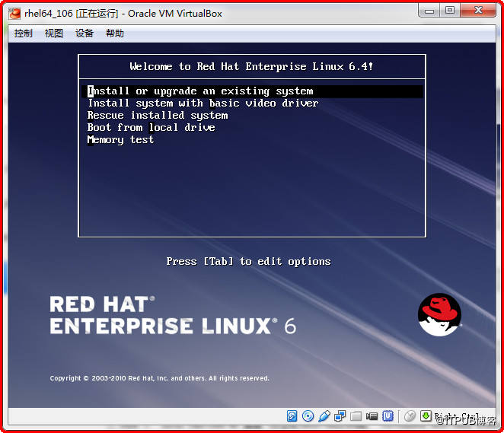504x433 pixels.
Task: Click the shared folders status icon
Action: click(356, 416)
